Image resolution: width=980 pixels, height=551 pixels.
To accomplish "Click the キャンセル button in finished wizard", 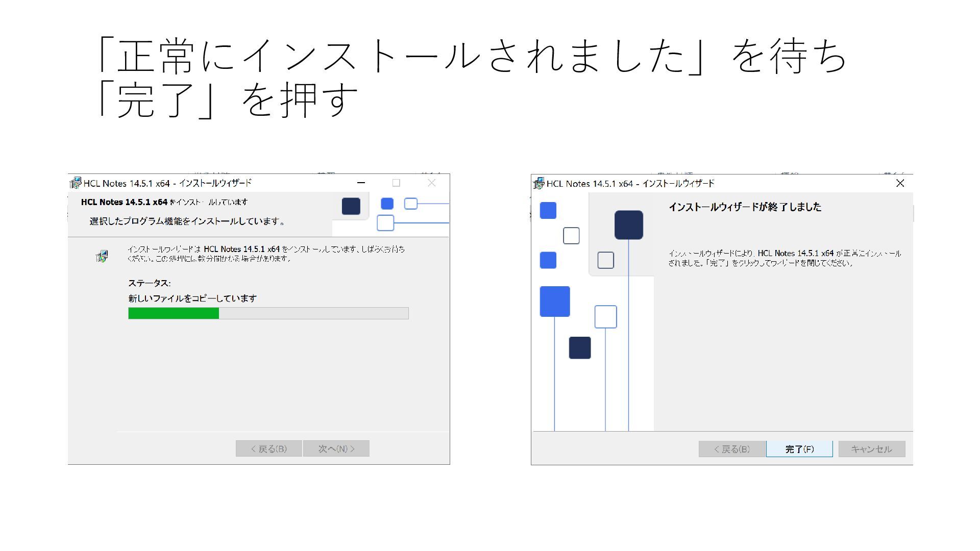I will [x=871, y=449].
